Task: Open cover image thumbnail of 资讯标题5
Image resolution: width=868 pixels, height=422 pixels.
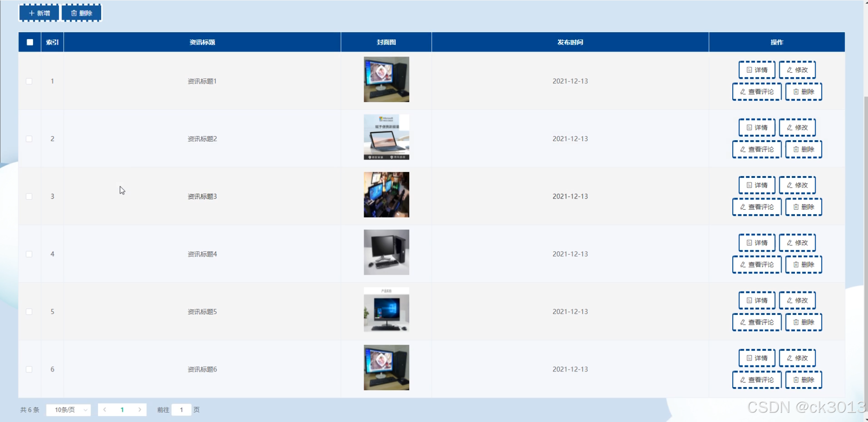Action: tap(386, 309)
